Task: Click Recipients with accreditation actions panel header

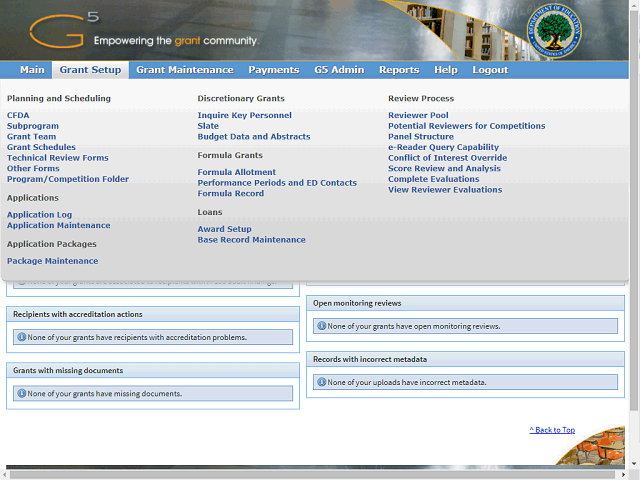Action: [x=153, y=314]
